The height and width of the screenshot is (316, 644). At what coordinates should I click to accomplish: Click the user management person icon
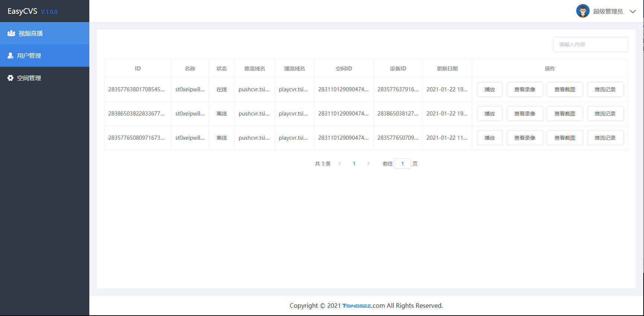(x=10, y=56)
